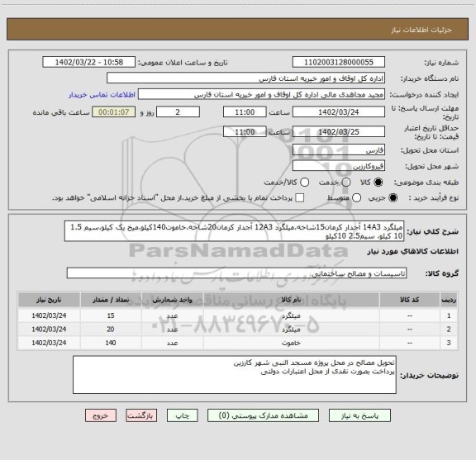Click the شرح کلی نیاز description box
This screenshot has height=460, width=476.
(x=235, y=231)
